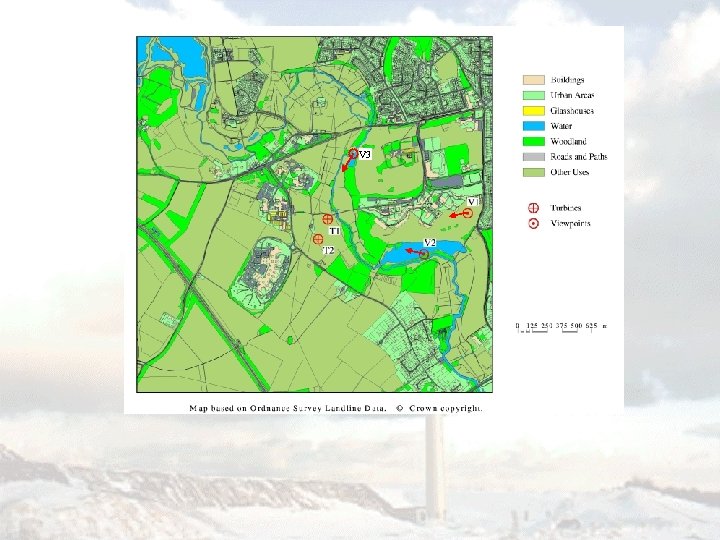Click the Urban Areas legend color swatch
720x540 pixels.
pos(534,96)
